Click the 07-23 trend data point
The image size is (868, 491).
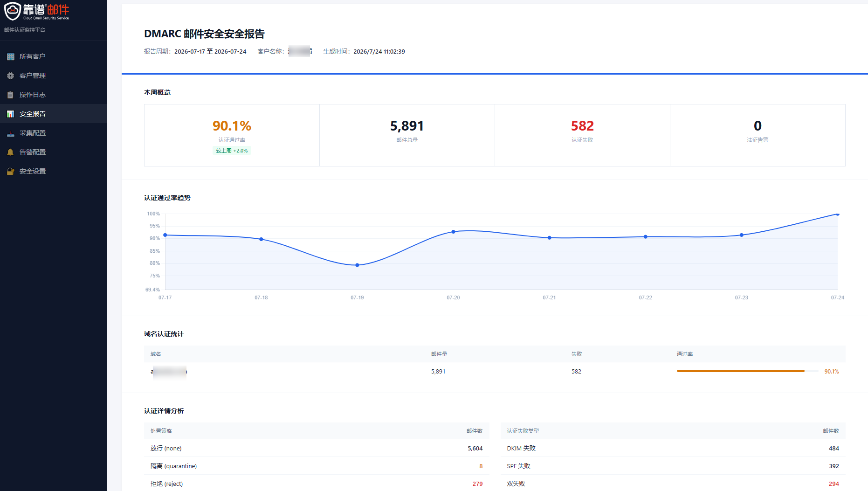click(741, 235)
